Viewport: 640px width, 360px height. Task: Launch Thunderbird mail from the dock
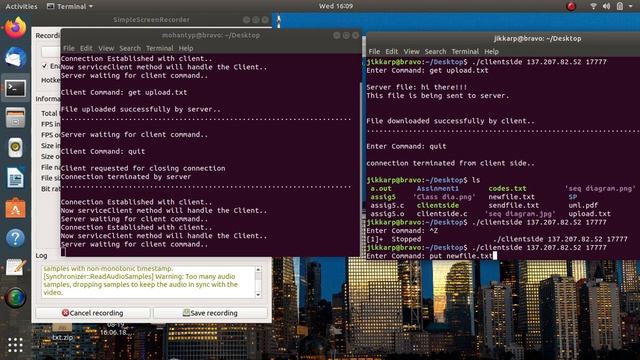(x=15, y=58)
